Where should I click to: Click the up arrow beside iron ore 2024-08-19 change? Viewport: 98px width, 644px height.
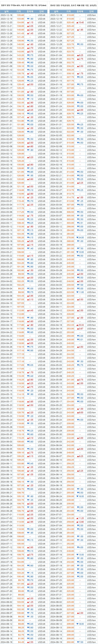click(x=28, y=642)
